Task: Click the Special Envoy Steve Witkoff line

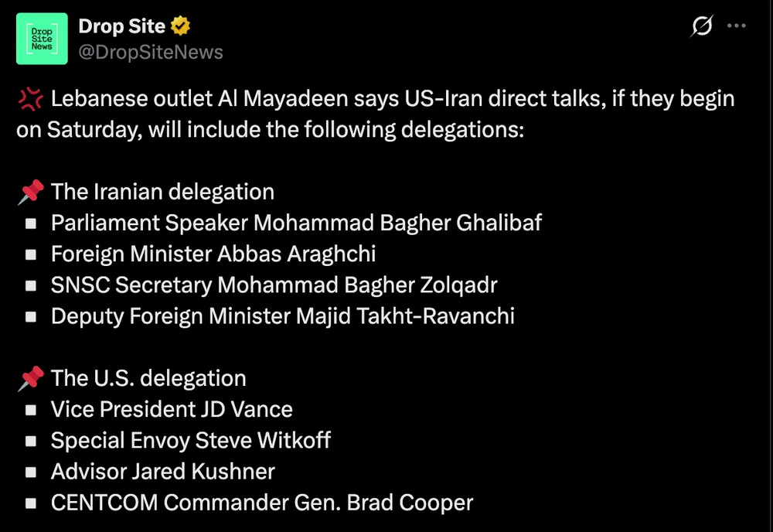Action: [190, 440]
